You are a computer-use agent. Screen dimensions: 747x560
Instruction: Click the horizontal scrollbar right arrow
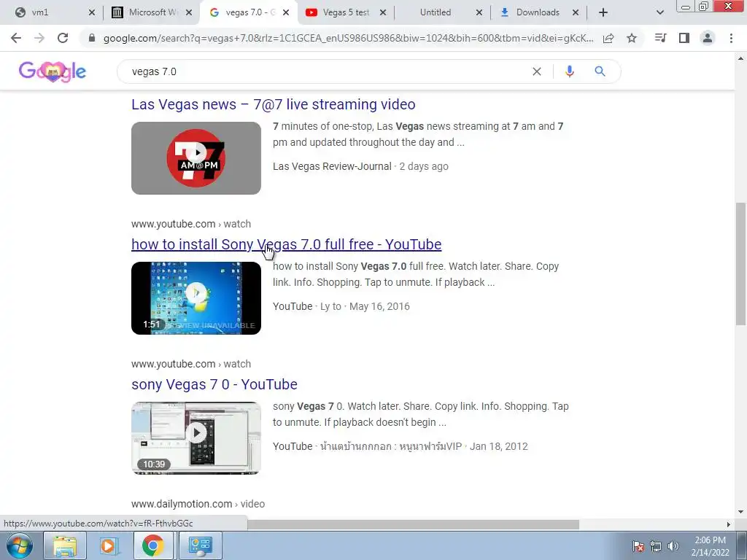pos(729,524)
